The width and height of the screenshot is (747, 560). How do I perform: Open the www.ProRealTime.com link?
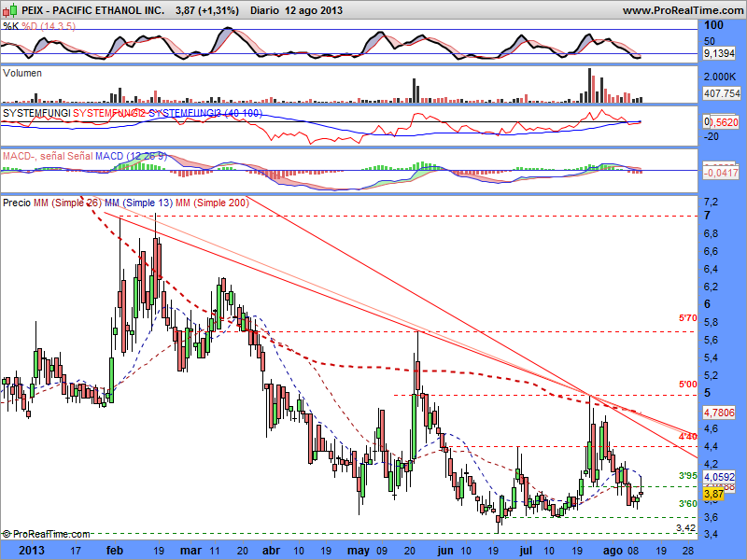tap(683, 10)
